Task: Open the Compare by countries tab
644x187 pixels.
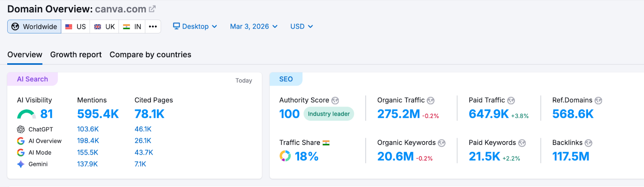Action: pyautogui.click(x=150, y=55)
